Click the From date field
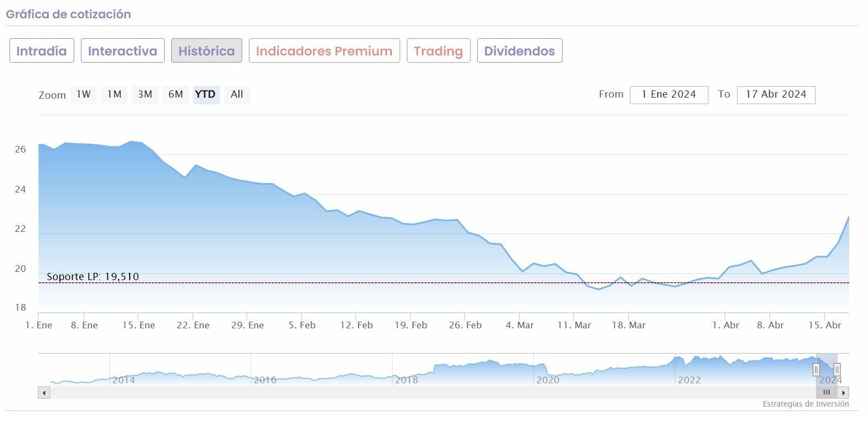868x421 pixels. [668, 94]
